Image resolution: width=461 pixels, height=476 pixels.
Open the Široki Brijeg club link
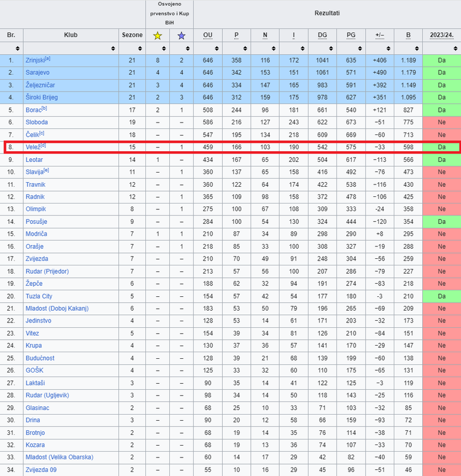[42, 98]
